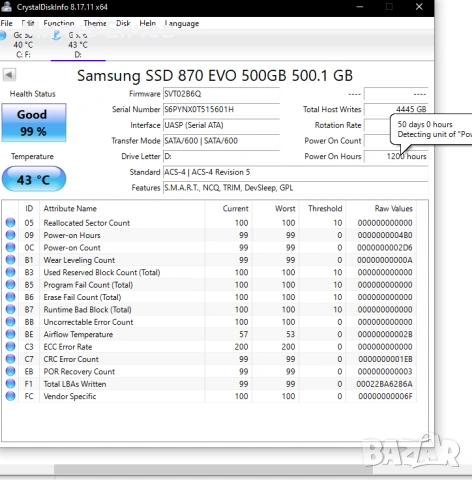Open the Edit menu

[x=28, y=23]
